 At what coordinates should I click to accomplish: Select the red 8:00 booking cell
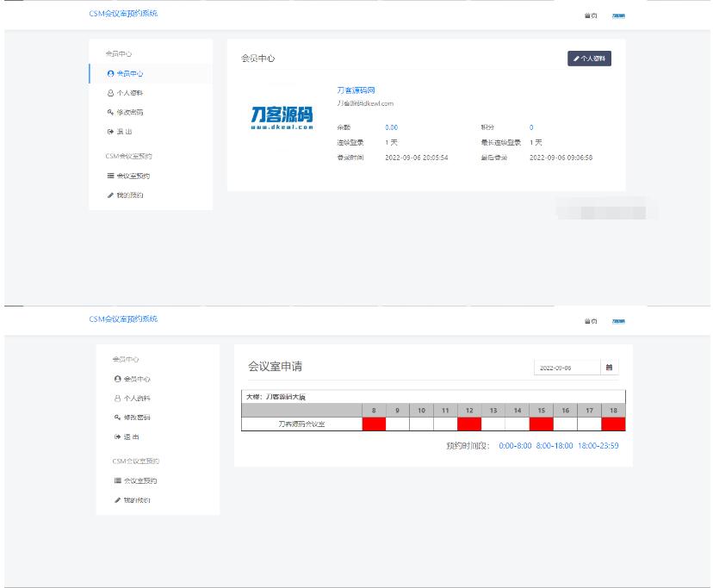pyautogui.click(x=372, y=424)
